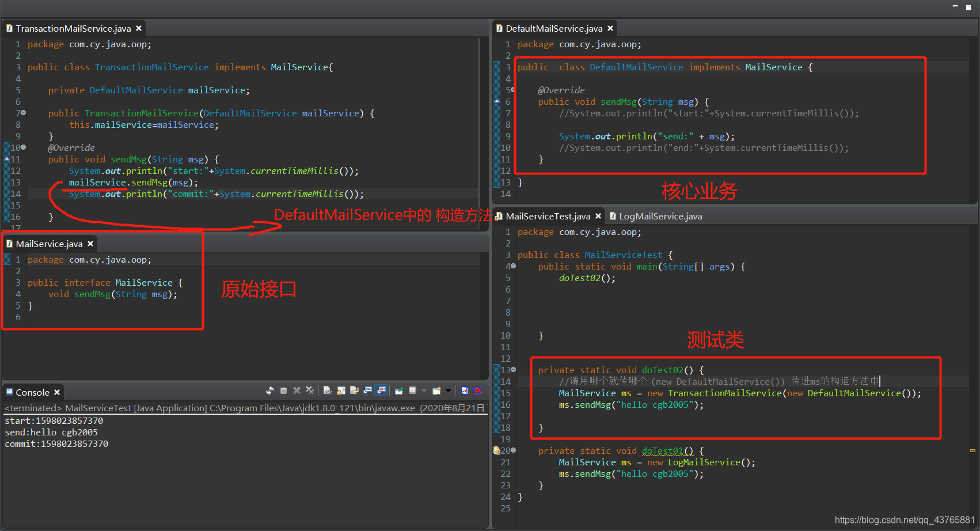Collapse fold at line 10 in TransactionMailService
980x531 pixels.
point(24,147)
